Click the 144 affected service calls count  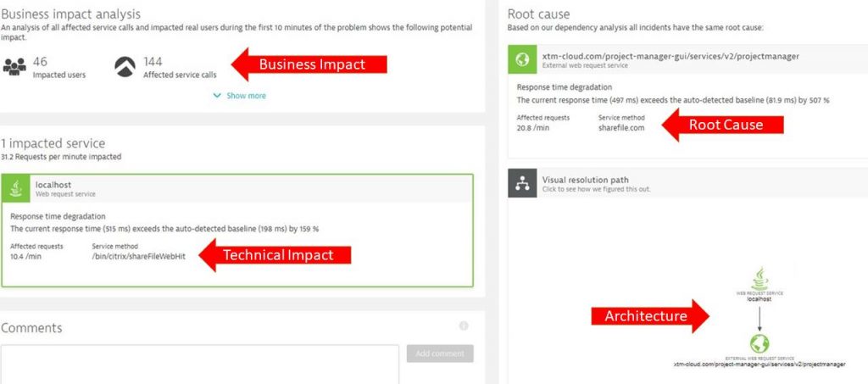click(x=153, y=61)
